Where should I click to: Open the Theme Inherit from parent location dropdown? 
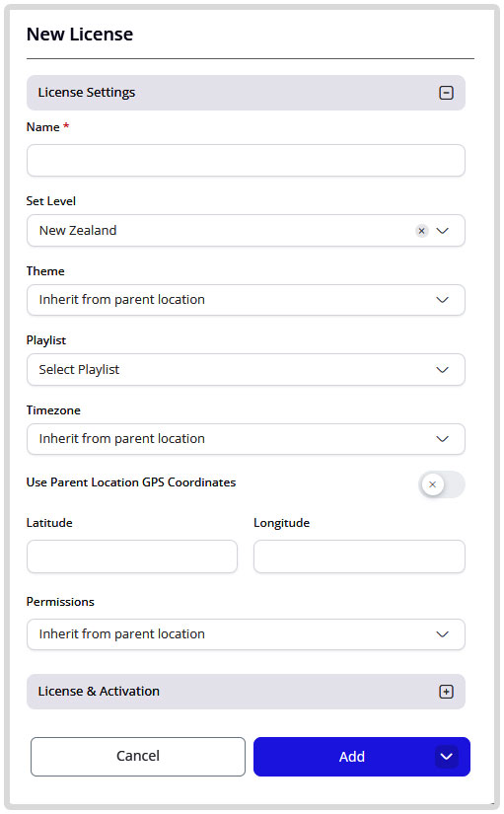coord(246,300)
